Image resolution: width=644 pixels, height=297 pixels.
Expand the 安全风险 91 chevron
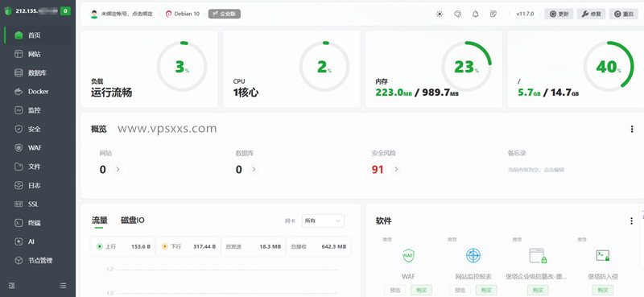tap(396, 169)
